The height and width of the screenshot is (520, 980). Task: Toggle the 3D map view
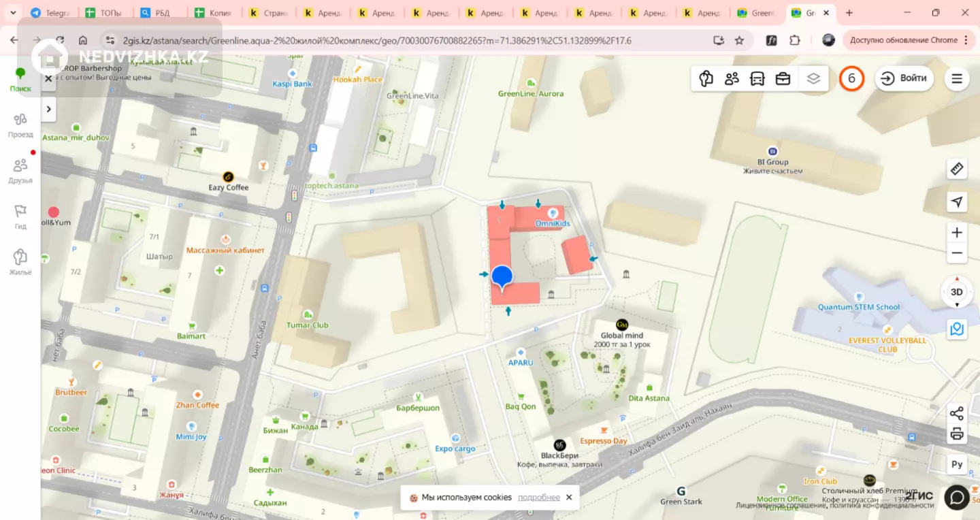(x=957, y=292)
